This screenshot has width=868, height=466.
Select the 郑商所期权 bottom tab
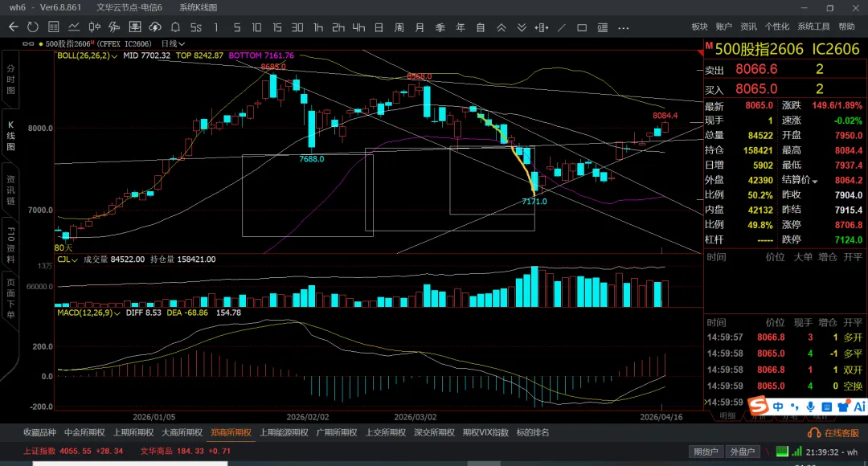tap(231, 433)
